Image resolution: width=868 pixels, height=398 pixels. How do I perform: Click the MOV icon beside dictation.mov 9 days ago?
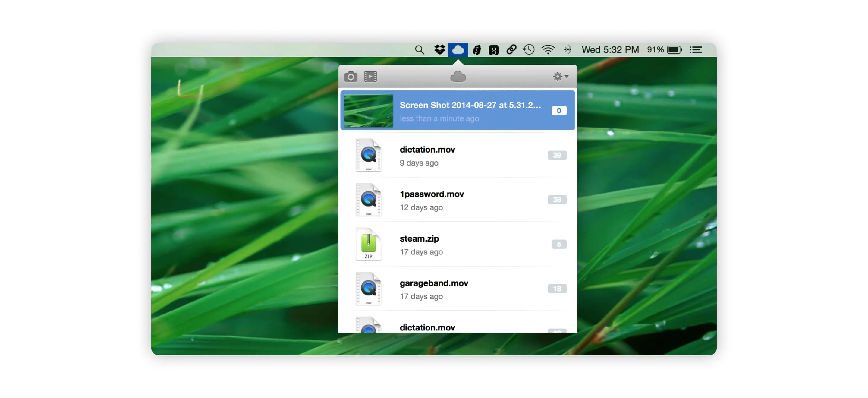[368, 155]
